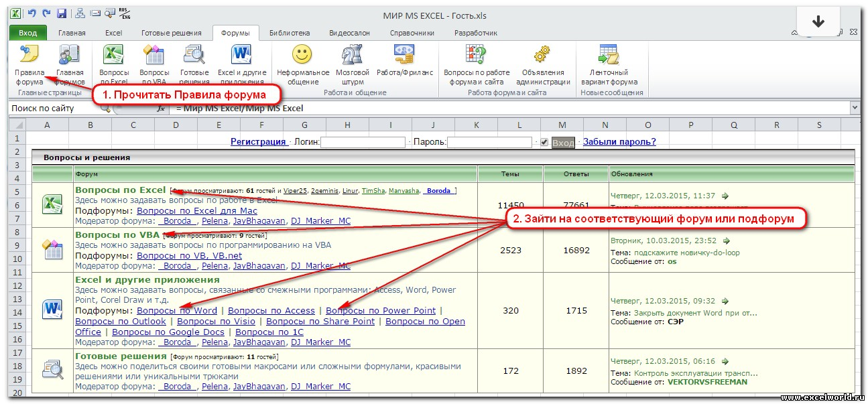Open the Вопросы по Visio subforum link
The width and height of the screenshot is (868, 404).
(216, 322)
